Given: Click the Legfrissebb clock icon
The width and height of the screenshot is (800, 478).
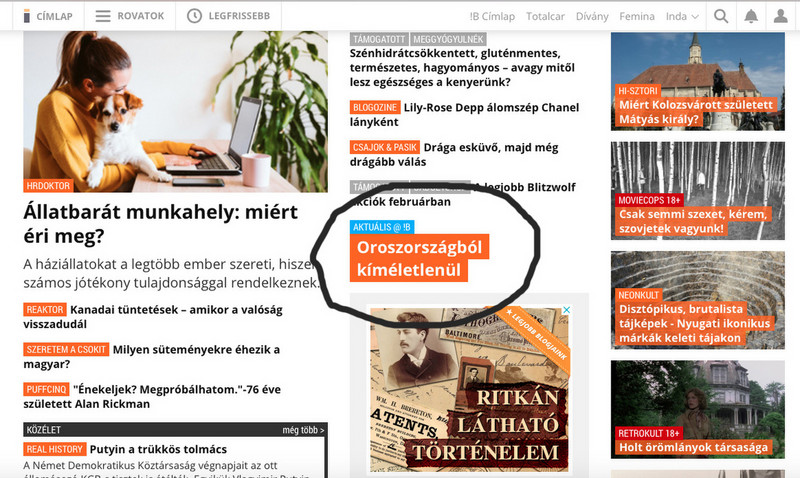Looking at the screenshot, I should coord(194,16).
